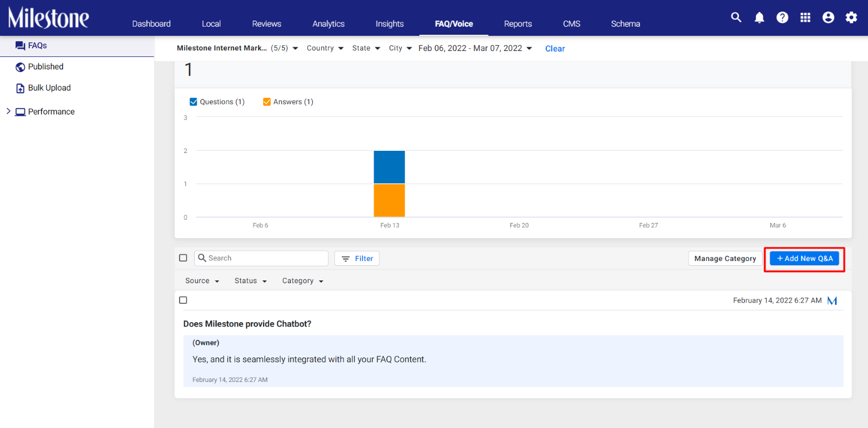
Task: Go to Schema tab
Action: [626, 24]
